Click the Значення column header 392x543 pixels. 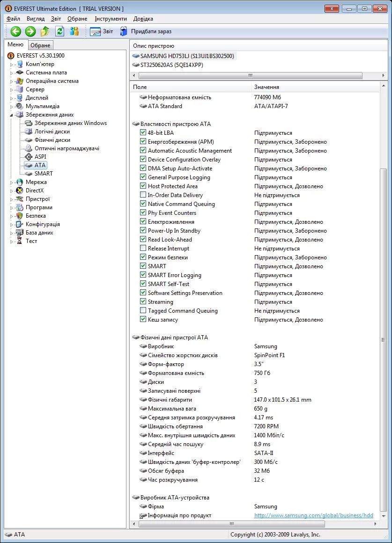[315, 87]
